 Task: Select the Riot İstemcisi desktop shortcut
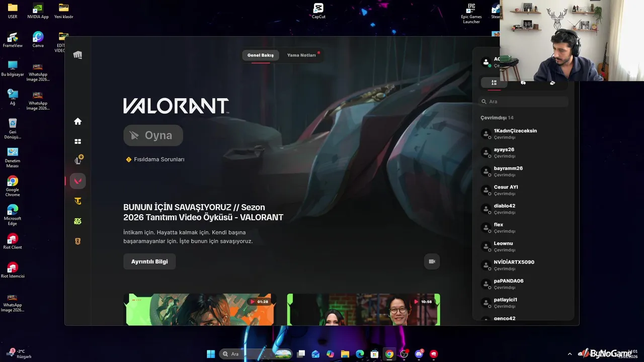(13, 270)
